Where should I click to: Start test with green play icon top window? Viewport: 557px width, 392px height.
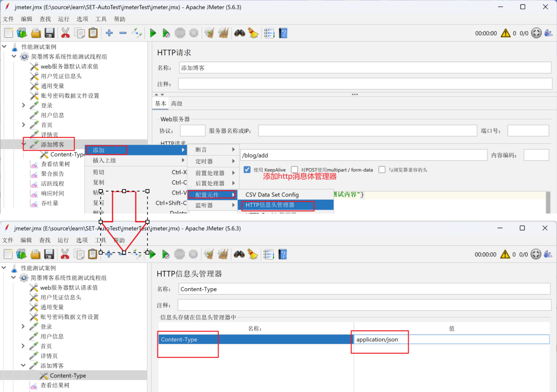(153, 33)
